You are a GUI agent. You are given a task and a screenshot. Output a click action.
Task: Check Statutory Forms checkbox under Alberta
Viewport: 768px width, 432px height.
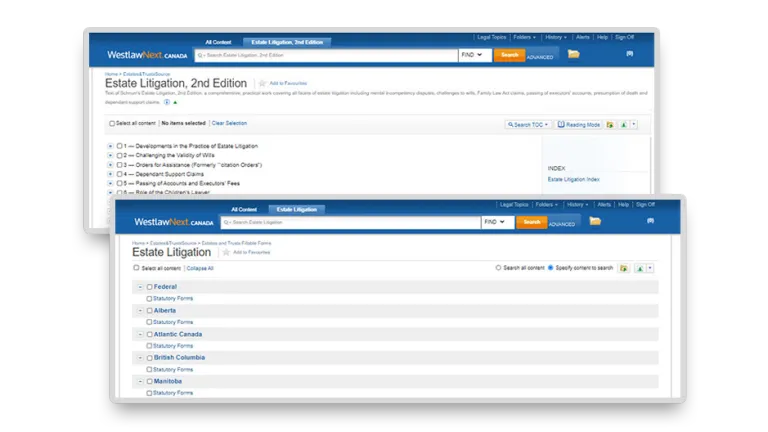149,322
